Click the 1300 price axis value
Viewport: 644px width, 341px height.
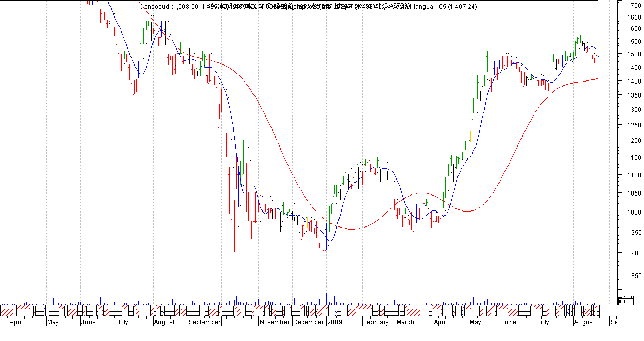(x=634, y=110)
